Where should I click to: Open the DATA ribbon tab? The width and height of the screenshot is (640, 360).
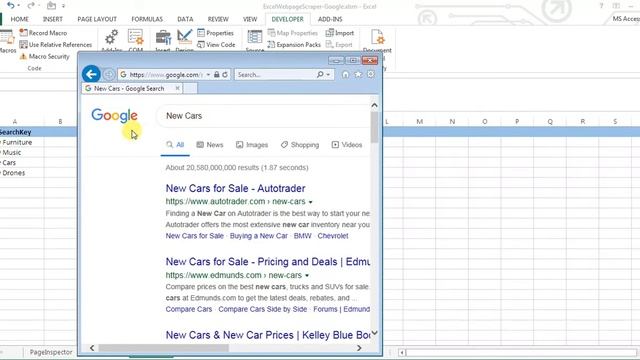(185, 19)
